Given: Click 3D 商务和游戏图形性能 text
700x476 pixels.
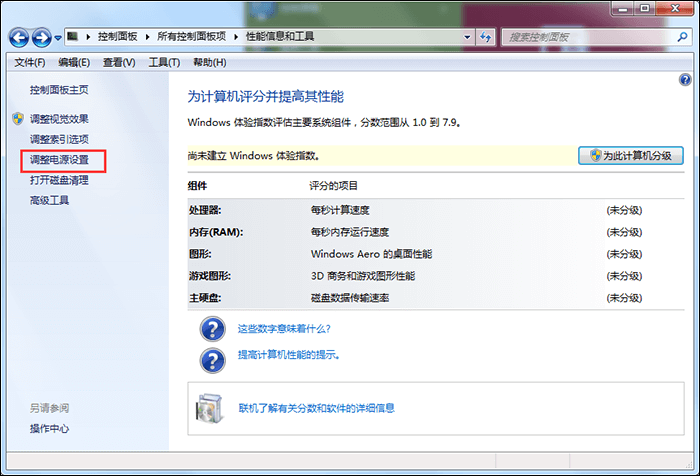Looking at the screenshot, I should point(363,276).
